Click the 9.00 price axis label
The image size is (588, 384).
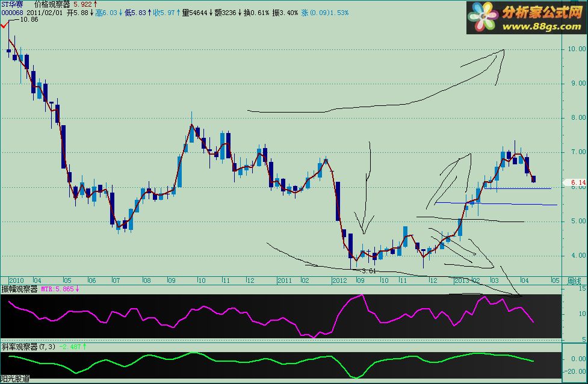click(578, 83)
